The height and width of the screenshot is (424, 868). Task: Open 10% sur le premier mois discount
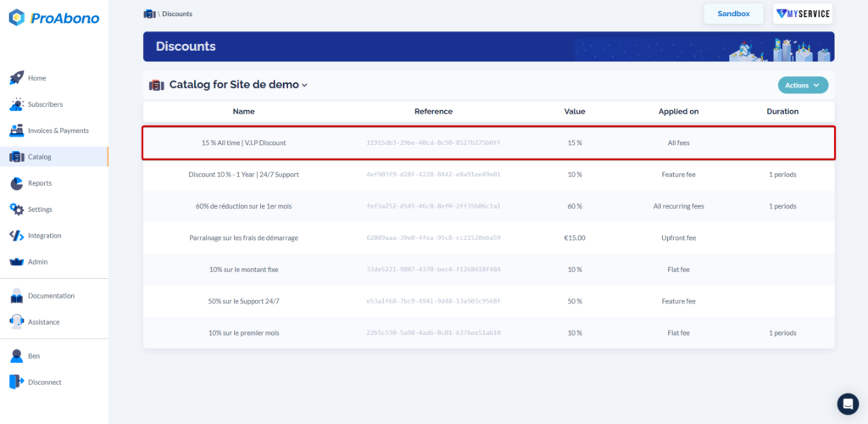click(243, 332)
